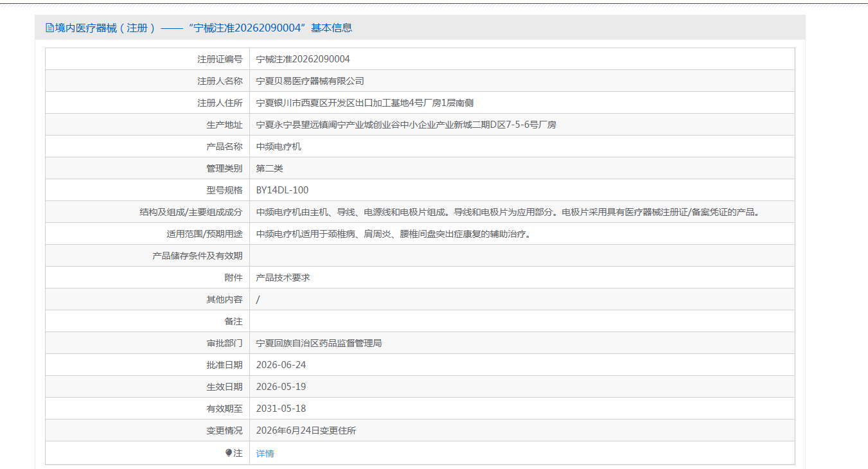Select product name 中频电疗机 value
The image size is (868, 469).
279,146
